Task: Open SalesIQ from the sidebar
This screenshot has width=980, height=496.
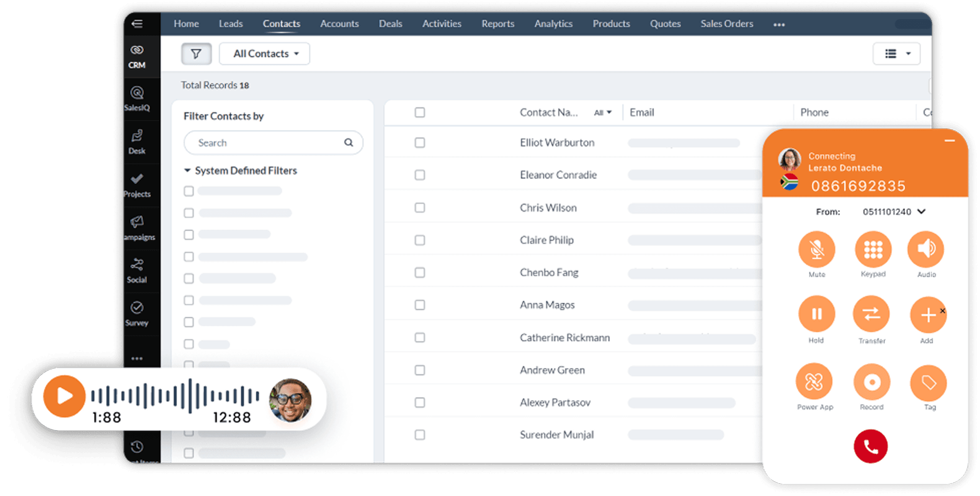Action: tap(137, 99)
